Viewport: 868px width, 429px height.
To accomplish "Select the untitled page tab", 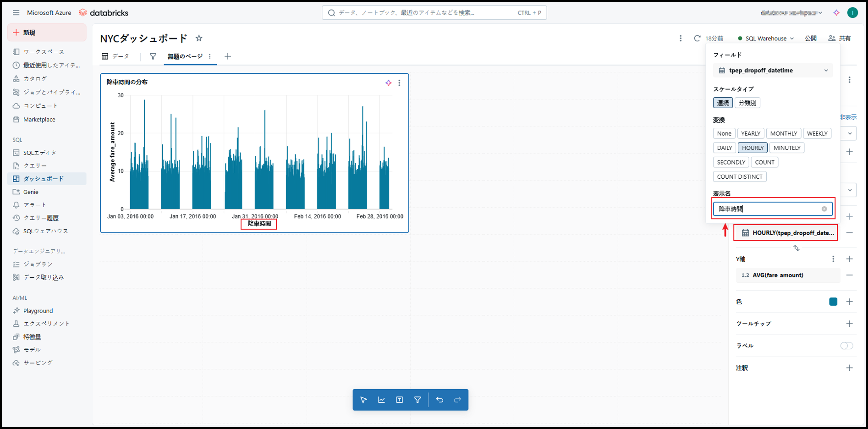I will pyautogui.click(x=185, y=56).
